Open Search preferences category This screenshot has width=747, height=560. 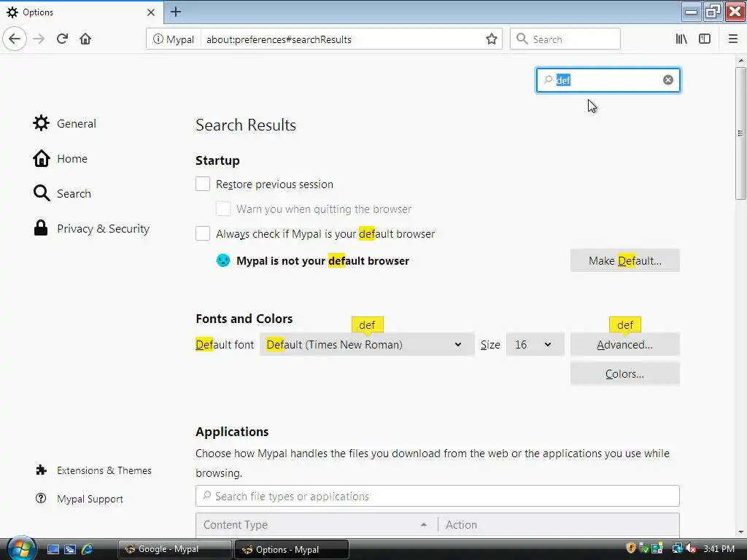tap(62, 193)
